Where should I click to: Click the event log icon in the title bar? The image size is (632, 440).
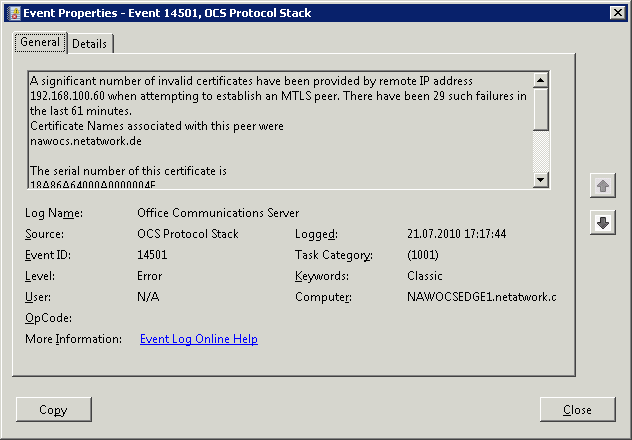[15, 13]
